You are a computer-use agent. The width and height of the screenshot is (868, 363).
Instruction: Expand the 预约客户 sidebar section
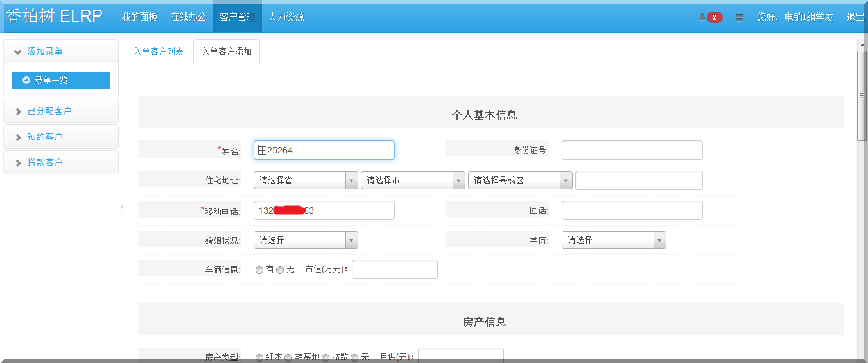point(61,137)
